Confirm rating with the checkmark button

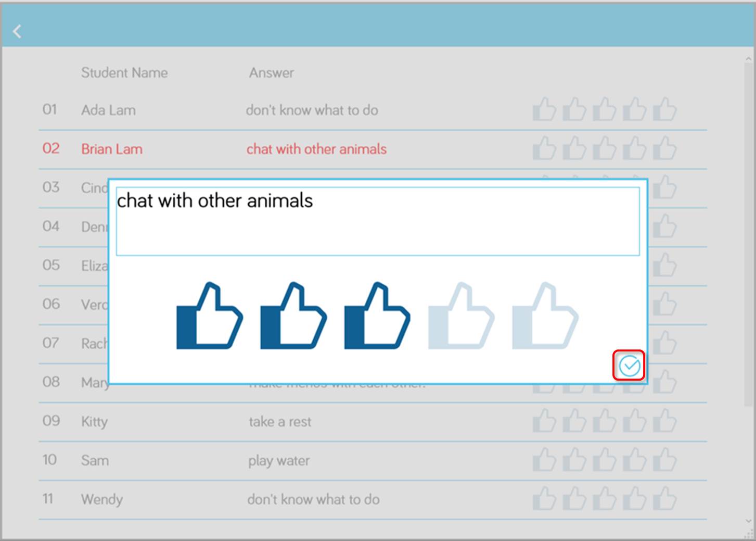click(630, 366)
